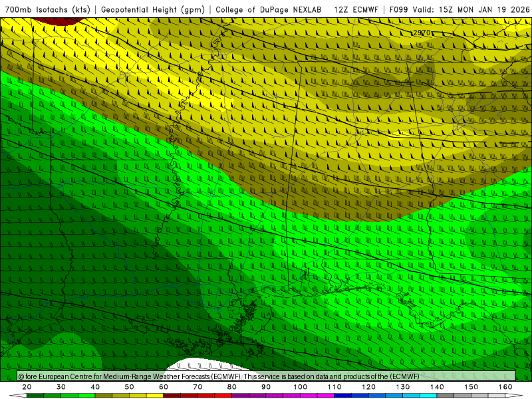The image size is (532, 399).
Task: Click the 160 label on the color scale
Action: pyautogui.click(x=505, y=387)
